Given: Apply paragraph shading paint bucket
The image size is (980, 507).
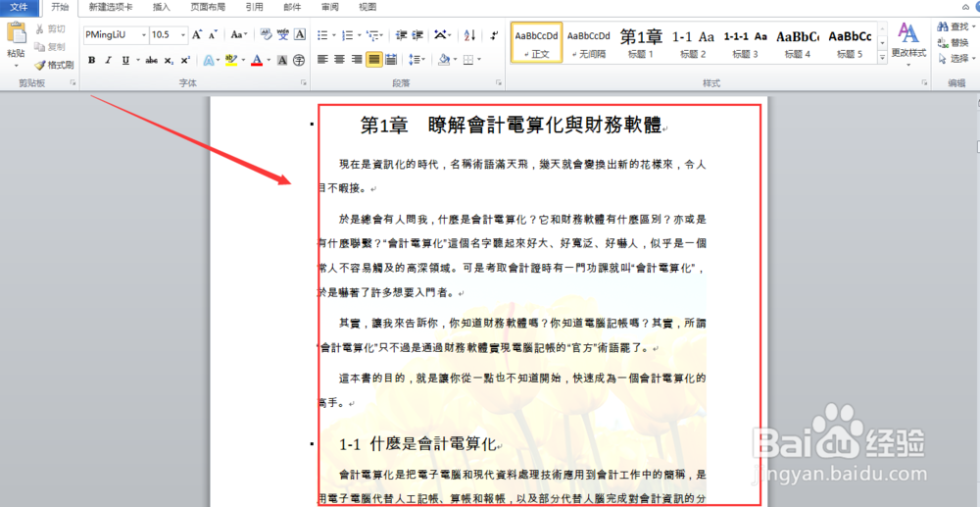Looking at the screenshot, I should click(444, 60).
